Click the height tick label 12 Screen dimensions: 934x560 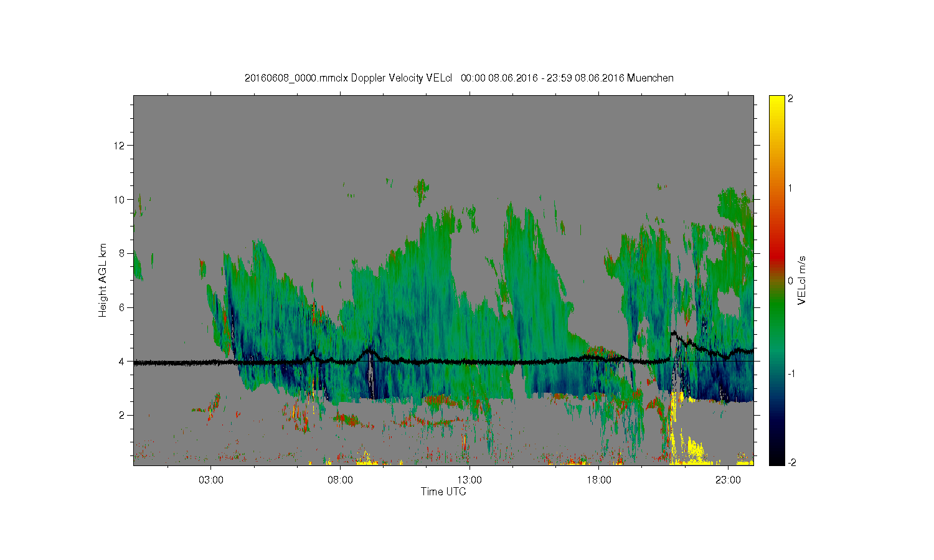(x=119, y=146)
